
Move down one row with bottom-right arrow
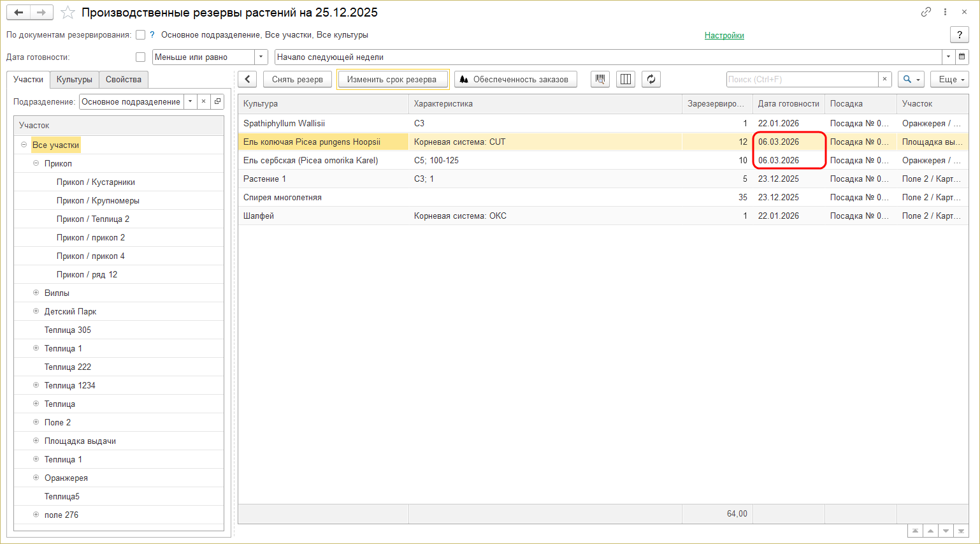point(946,531)
